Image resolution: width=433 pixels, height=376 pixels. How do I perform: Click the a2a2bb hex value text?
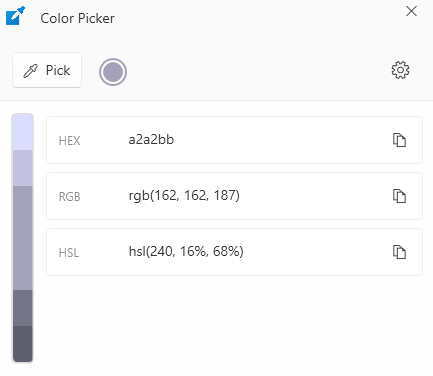pos(151,139)
